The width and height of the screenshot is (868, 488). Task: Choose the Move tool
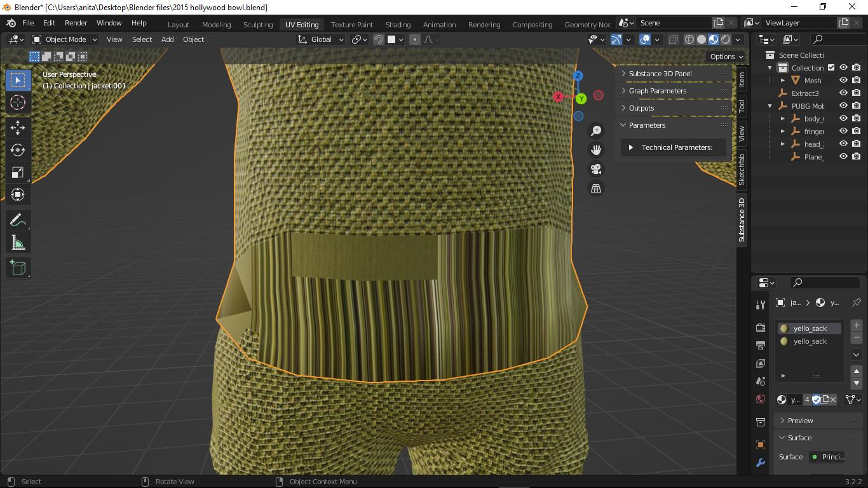tap(18, 128)
